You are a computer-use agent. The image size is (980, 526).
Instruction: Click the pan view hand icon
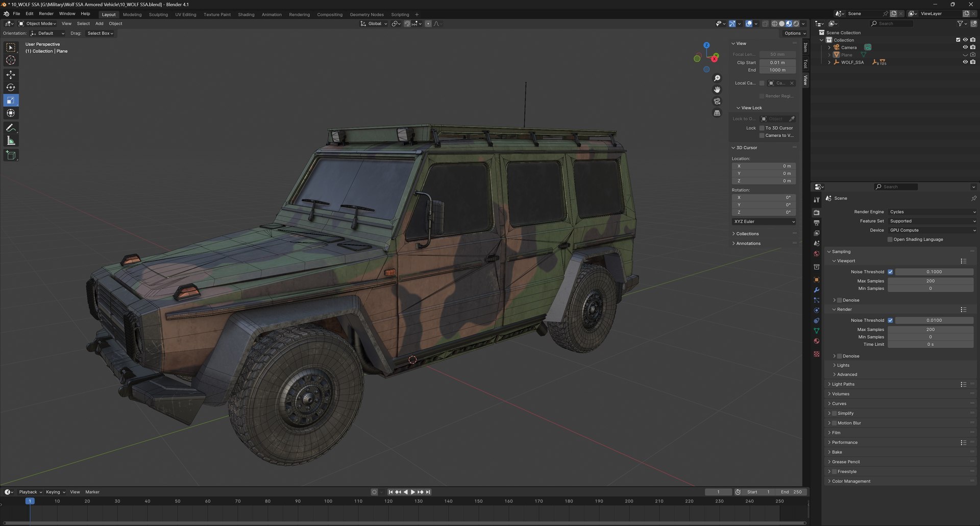coord(717,89)
